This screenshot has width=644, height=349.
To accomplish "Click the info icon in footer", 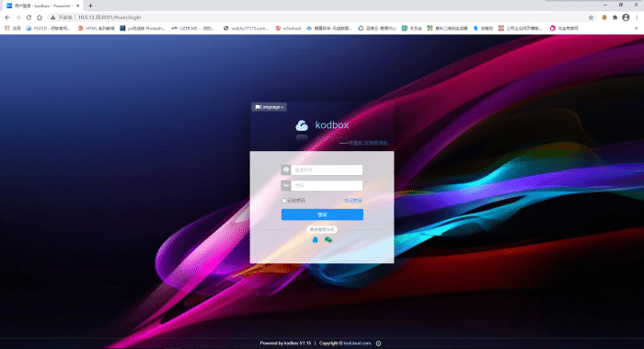I will (x=379, y=343).
